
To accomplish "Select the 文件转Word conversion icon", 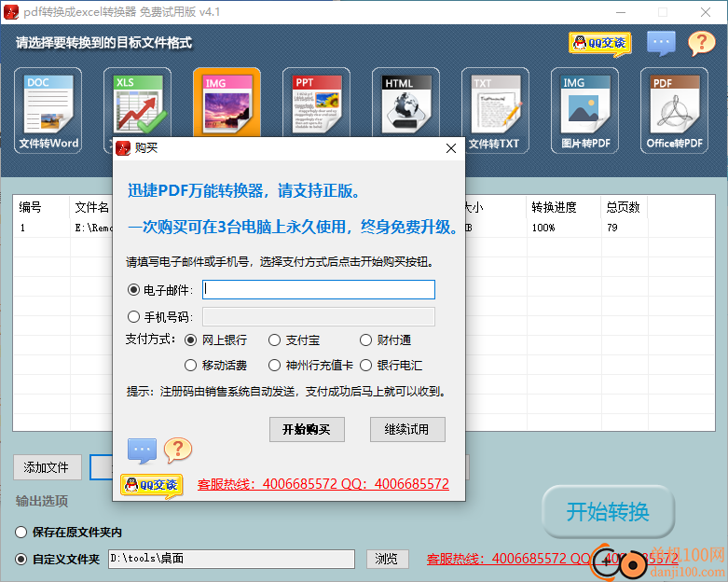I will pyautogui.click(x=48, y=110).
